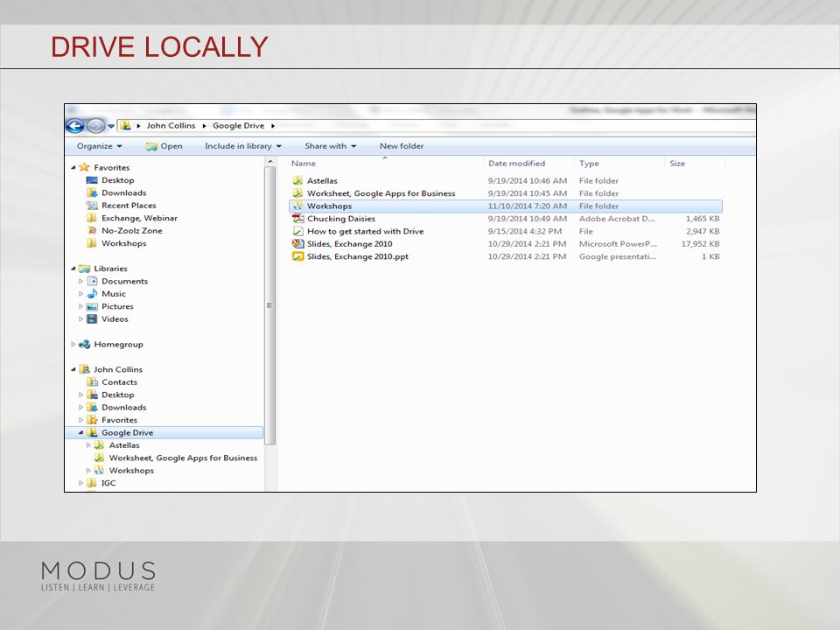This screenshot has width=840, height=630.
Task: Click the Videos library icon
Action: [x=92, y=318]
